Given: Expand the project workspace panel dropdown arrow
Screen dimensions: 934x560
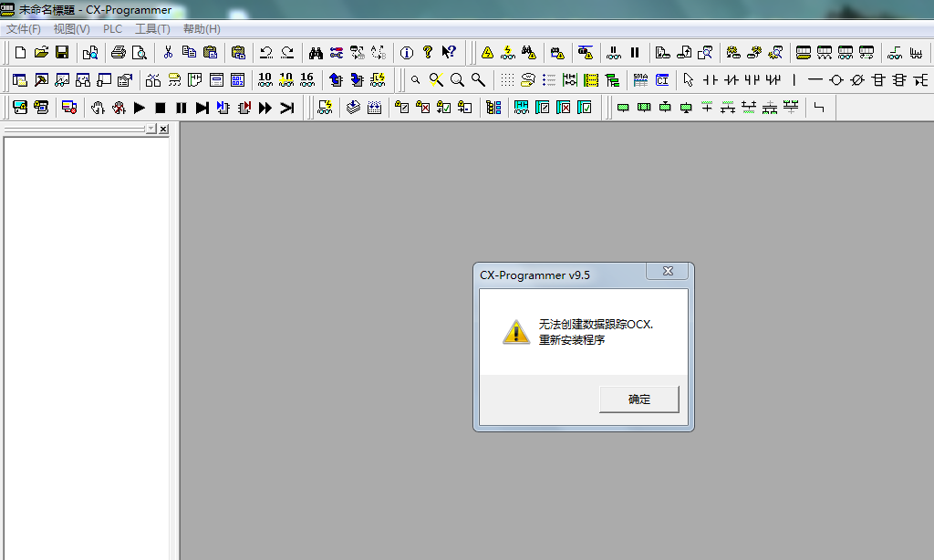Looking at the screenshot, I should 150,130.
